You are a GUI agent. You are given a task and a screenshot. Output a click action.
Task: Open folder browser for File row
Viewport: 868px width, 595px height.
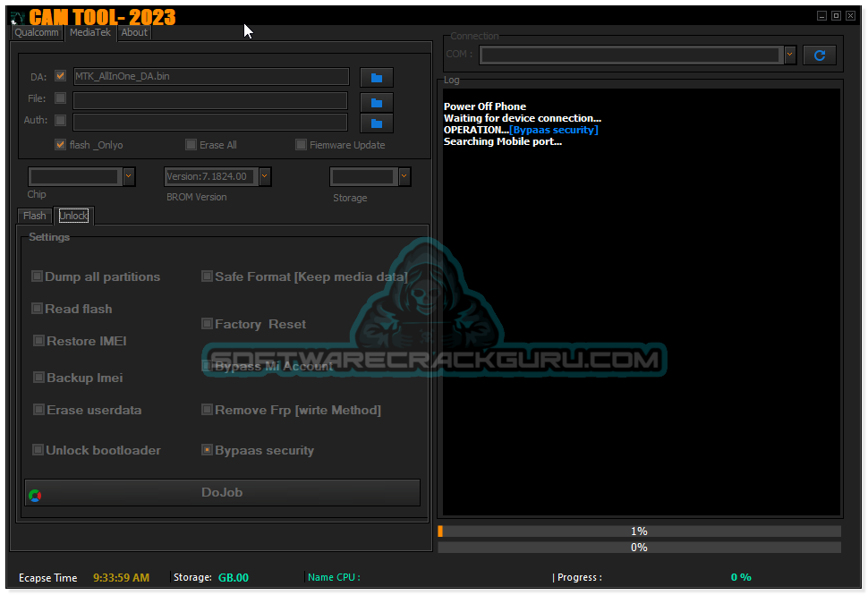pos(377,102)
